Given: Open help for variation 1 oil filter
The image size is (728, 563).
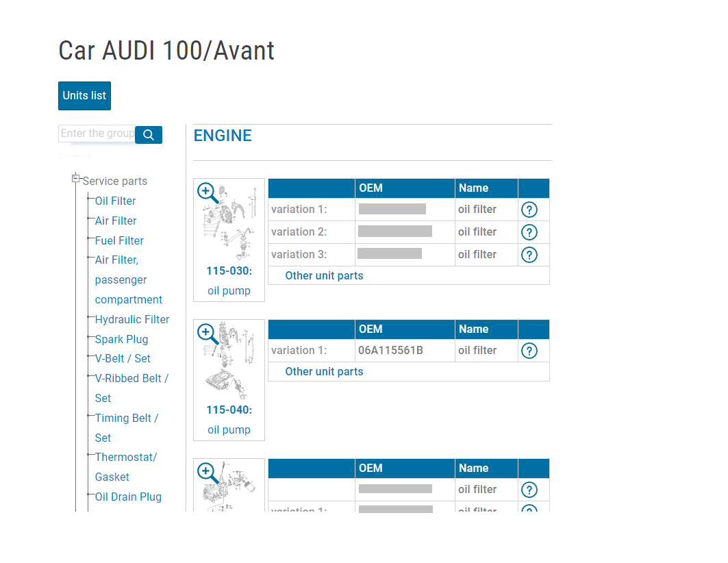Looking at the screenshot, I should pos(529,209).
